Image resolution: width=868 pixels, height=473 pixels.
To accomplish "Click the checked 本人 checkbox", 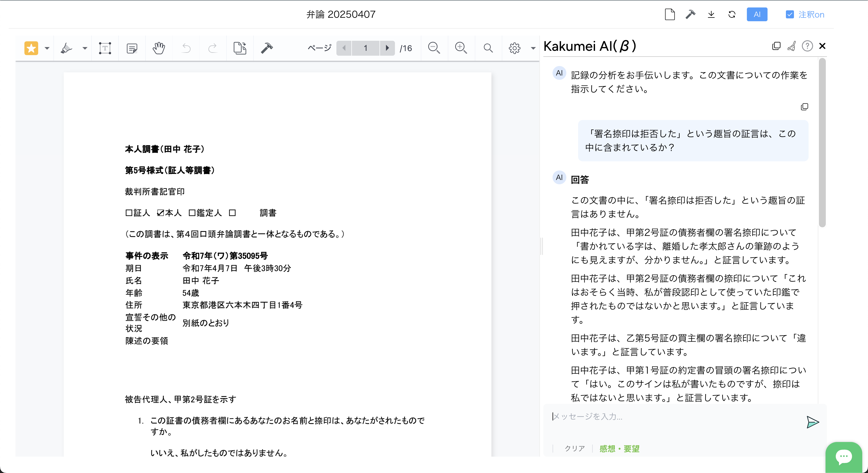I will point(160,213).
